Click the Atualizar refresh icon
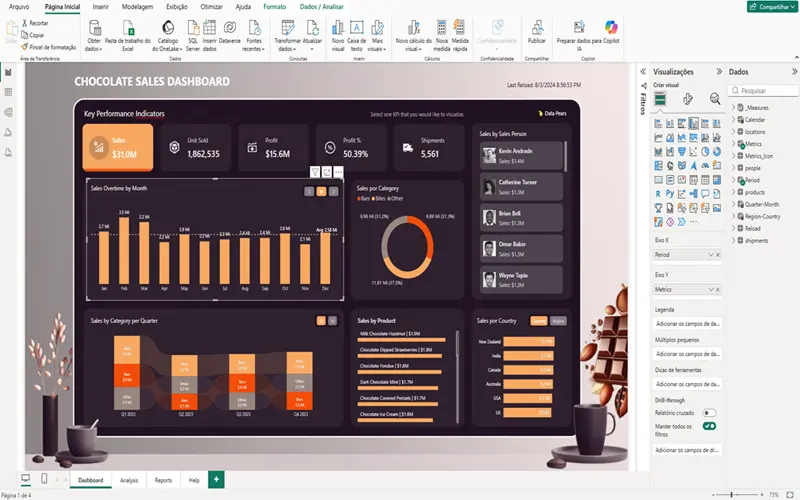Image resolution: width=800 pixels, height=500 pixels. coord(312,28)
